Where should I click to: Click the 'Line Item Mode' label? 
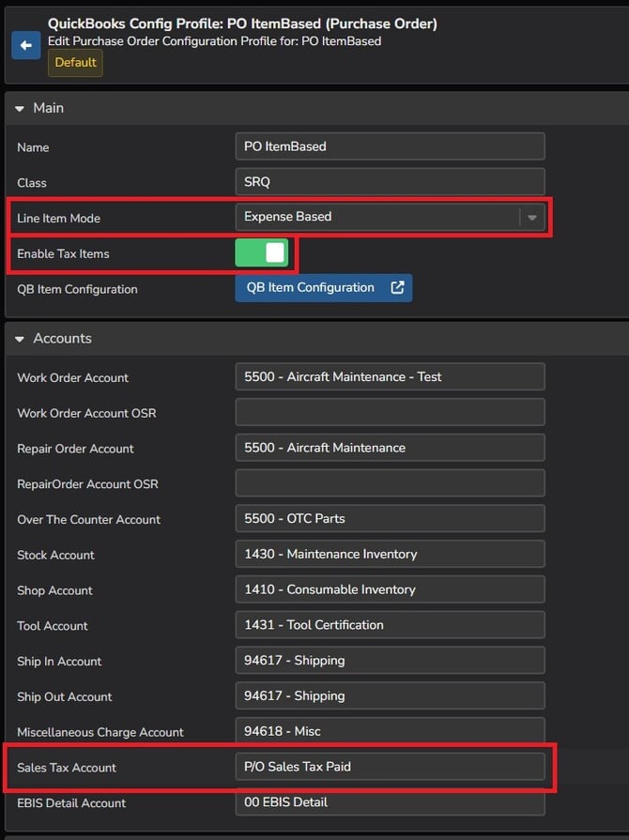(58, 219)
